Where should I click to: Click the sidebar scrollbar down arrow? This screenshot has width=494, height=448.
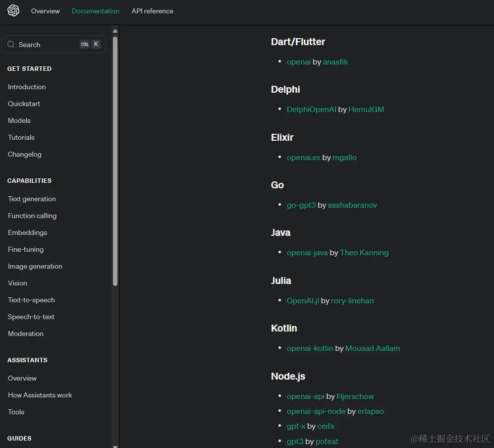pos(115,446)
